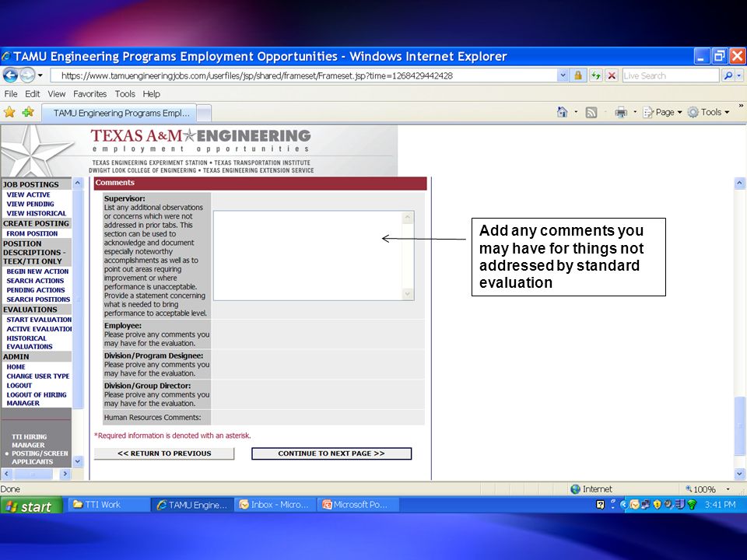Image resolution: width=747 pixels, height=560 pixels.
Task: Click the RSS feeds icon
Action: point(591,112)
